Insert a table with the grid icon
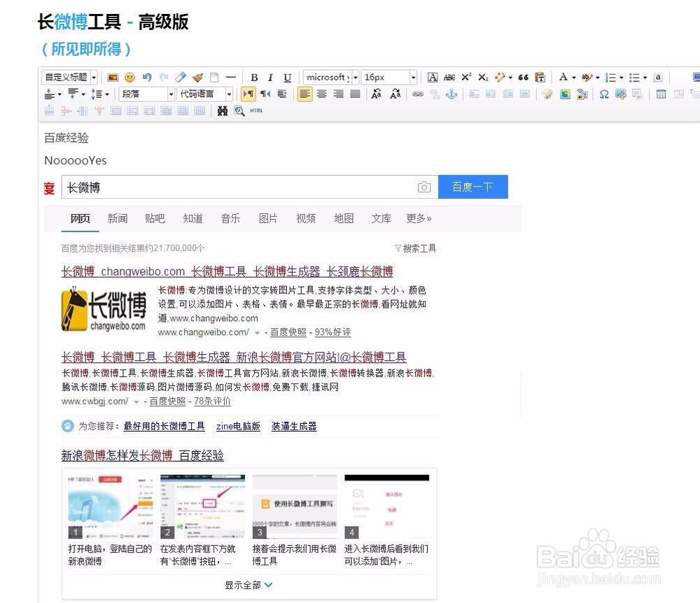The height and width of the screenshot is (603, 700). [x=661, y=94]
